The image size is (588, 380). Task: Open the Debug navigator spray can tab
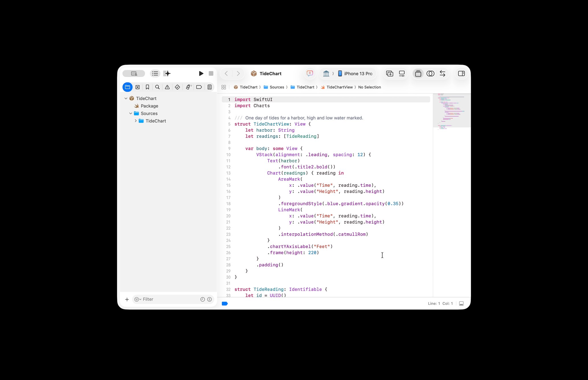189,87
